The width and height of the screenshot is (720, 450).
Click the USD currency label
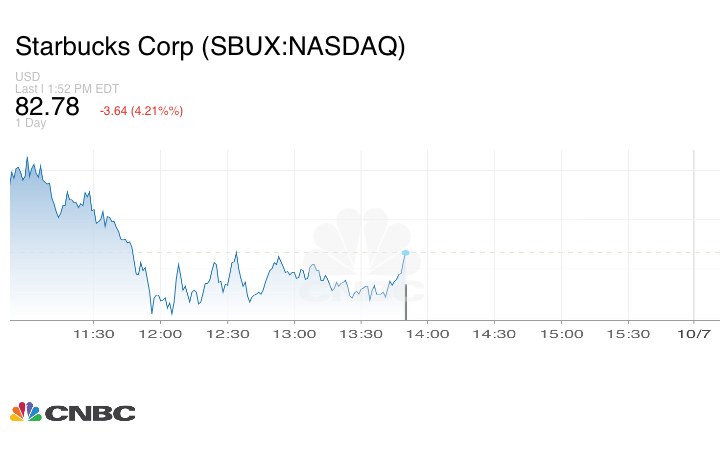pyautogui.click(x=27, y=77)
